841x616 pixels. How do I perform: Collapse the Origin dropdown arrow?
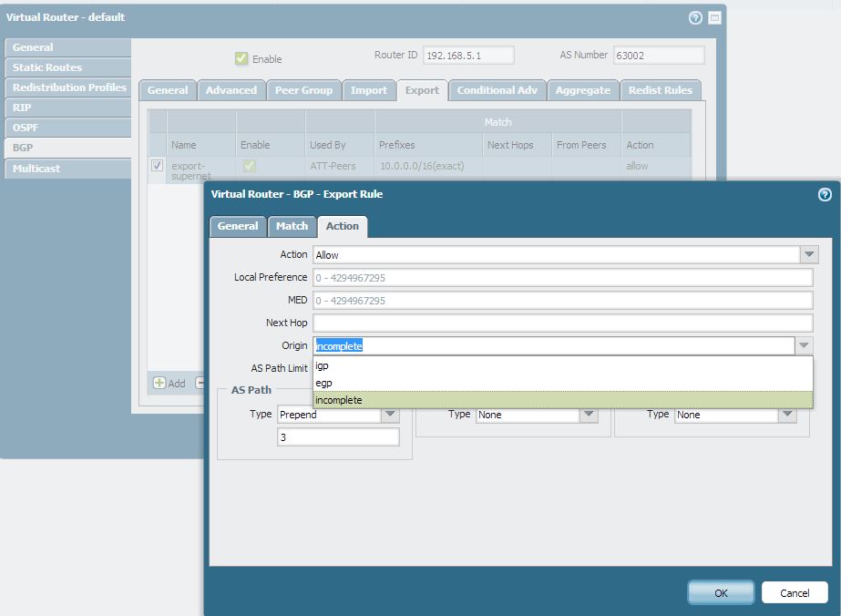[x=804, y=345]
